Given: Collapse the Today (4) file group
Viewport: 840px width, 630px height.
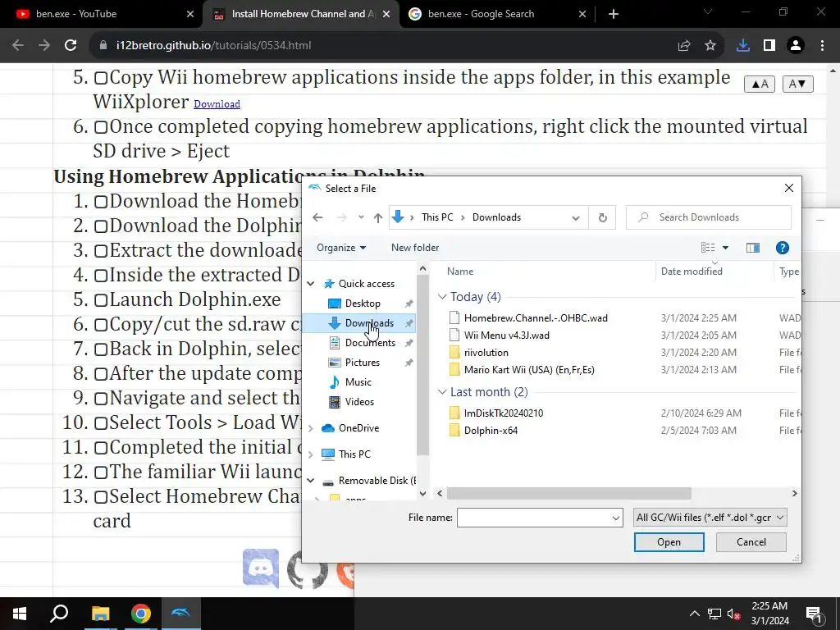Looking at the screenshot, I should point(442,297).
